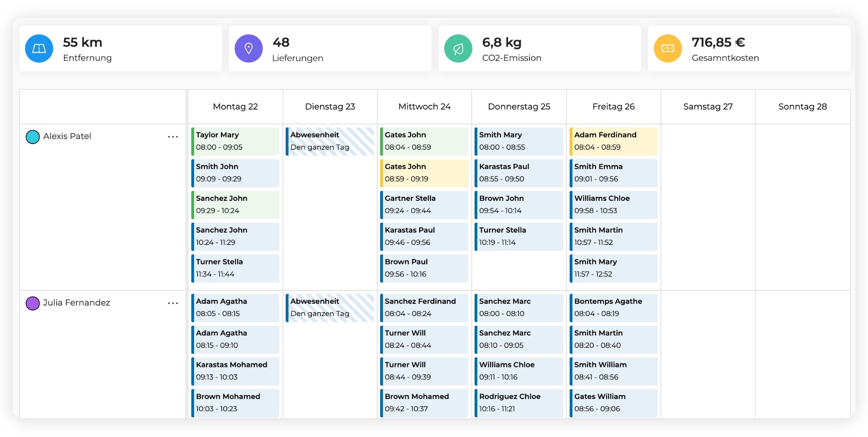This screenshot has width=868, height=437.
Task: Select the Sonntag 28 column header
Action: [x=802, y=107]
